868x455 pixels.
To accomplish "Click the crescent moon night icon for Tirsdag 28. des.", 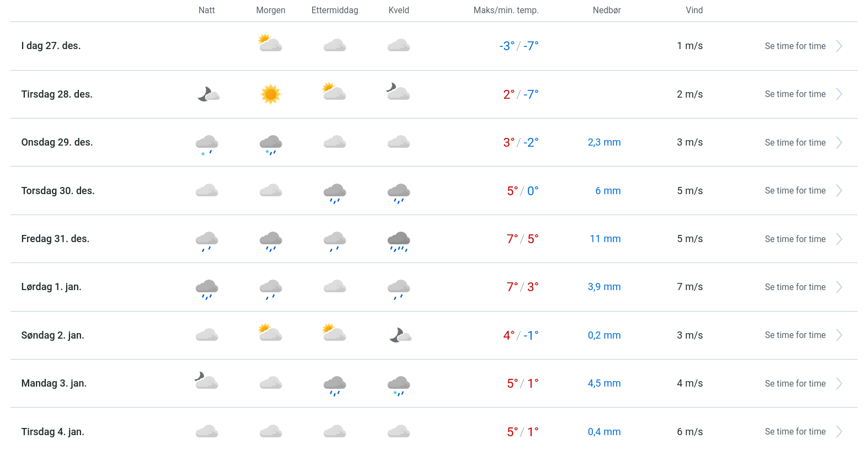I will coord(208,94).
